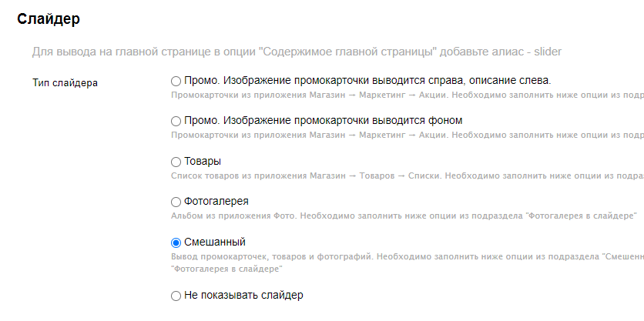Click the 'Тип слайдера' field label
The height and width of the screenshot is (321, 644).
[65, 82]
